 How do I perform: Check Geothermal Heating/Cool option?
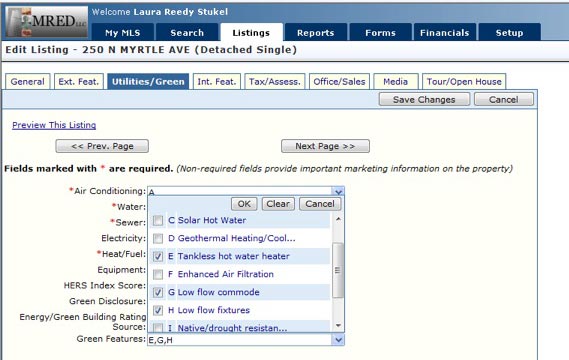click(158, 238)
